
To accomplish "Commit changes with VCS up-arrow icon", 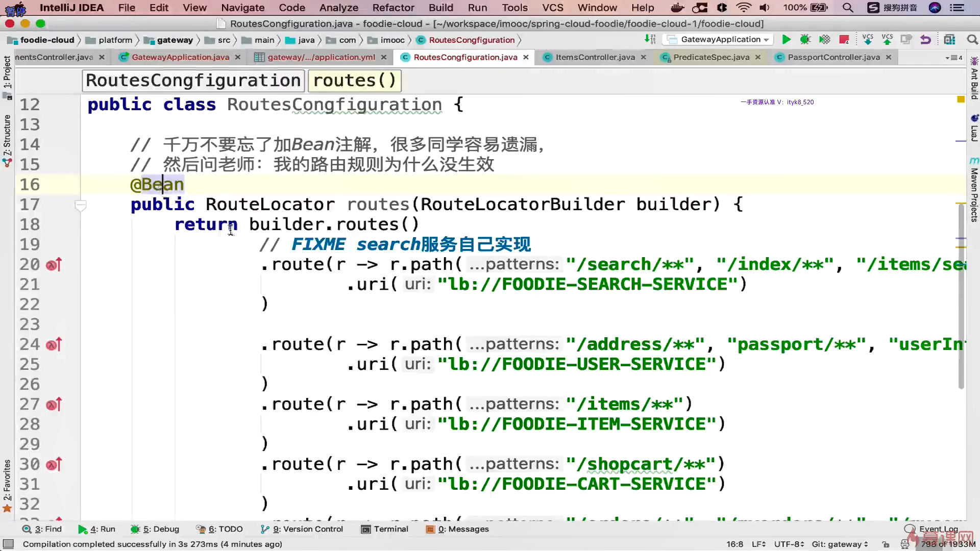I will click(887, 40).
